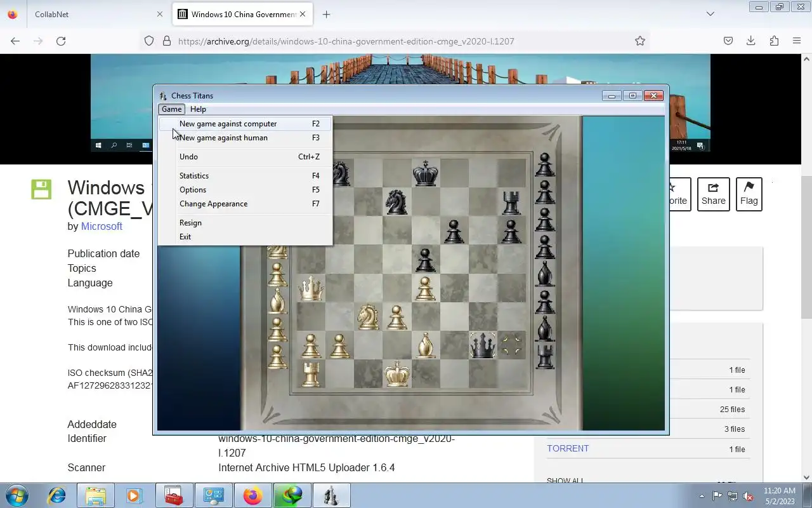812x508 pixels.
Task: Choose New game against computer
Action: [245, 124]
